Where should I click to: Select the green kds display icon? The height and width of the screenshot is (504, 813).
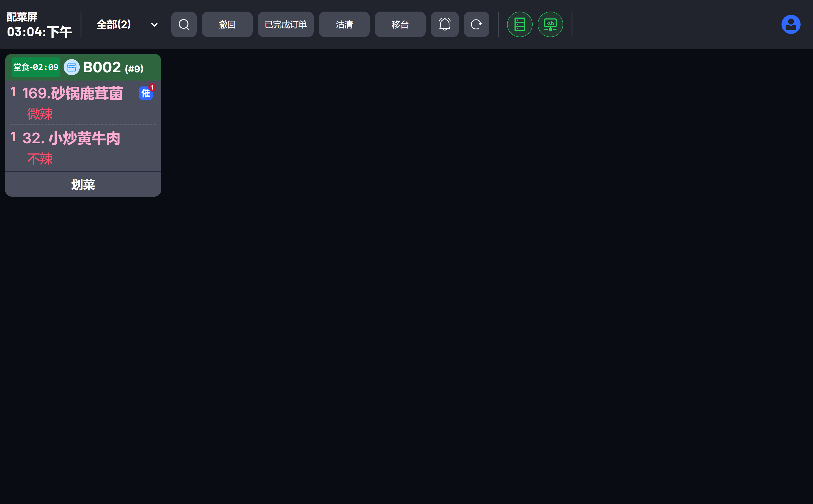tap(550, 24)
